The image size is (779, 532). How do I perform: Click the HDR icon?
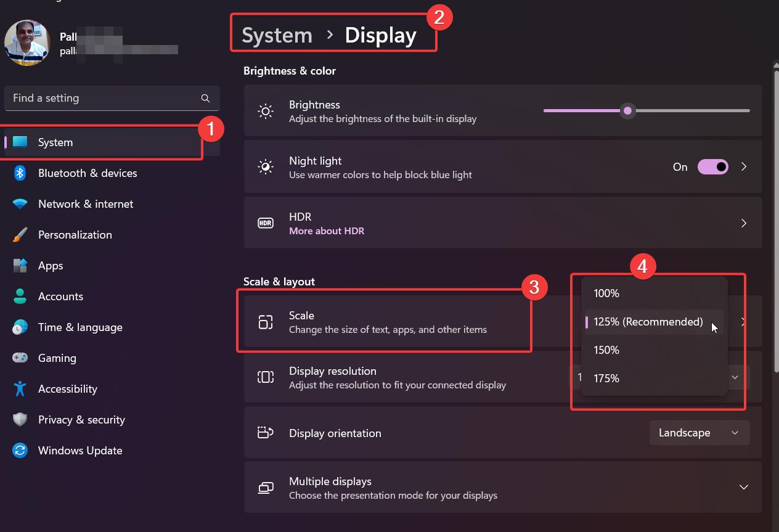coord(265,223)
